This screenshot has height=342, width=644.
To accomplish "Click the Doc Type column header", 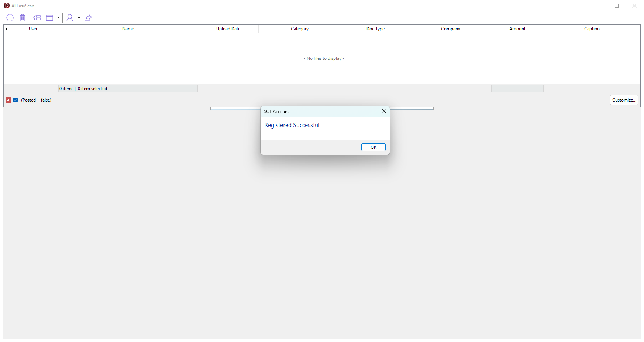I will point(375,29).
